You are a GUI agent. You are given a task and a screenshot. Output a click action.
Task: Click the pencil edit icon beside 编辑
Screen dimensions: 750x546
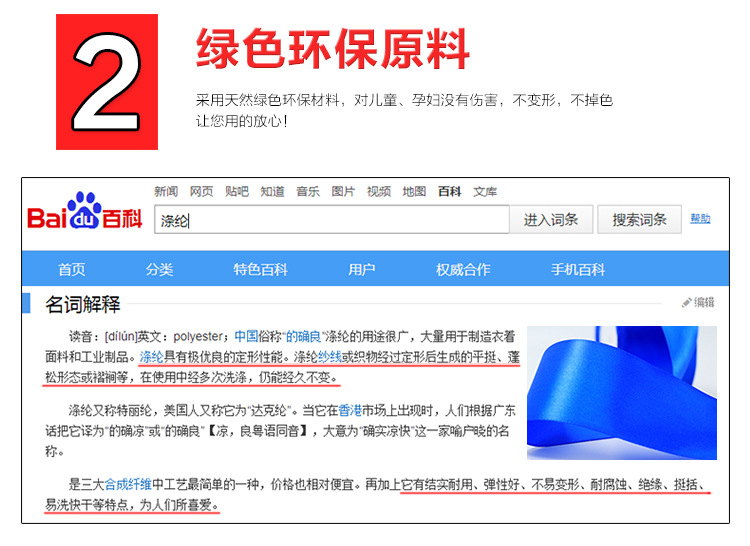[686, 303]
